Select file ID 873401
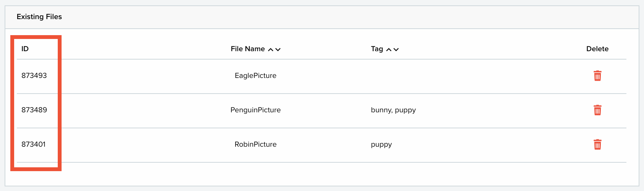Image resolution: width=644 pixels, height=191 pixels. click(34, 144)
